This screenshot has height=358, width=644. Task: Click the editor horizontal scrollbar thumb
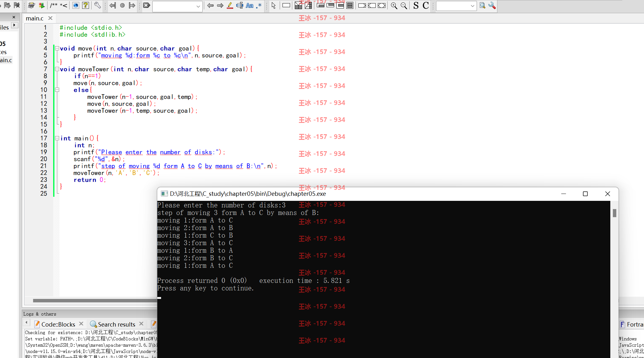click(x=95, y=300)
